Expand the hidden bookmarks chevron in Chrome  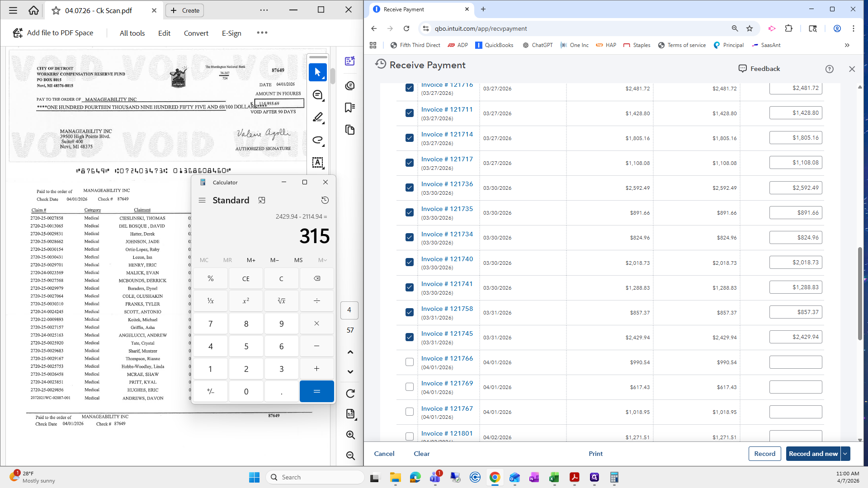tap(847, 45)
